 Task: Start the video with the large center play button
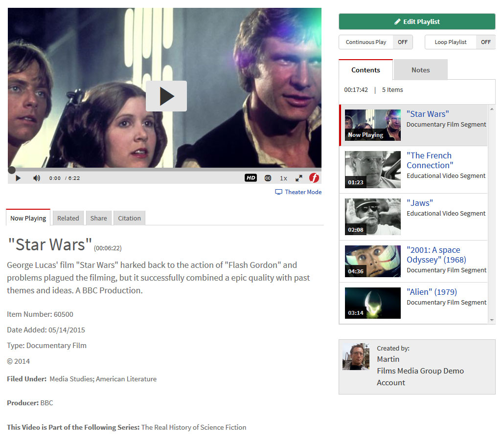point(166,96)
